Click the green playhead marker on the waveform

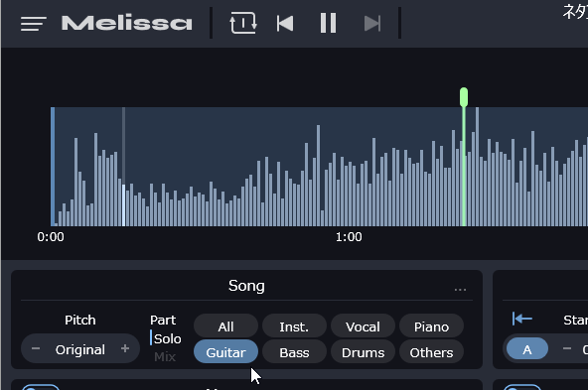pos(464,97)
